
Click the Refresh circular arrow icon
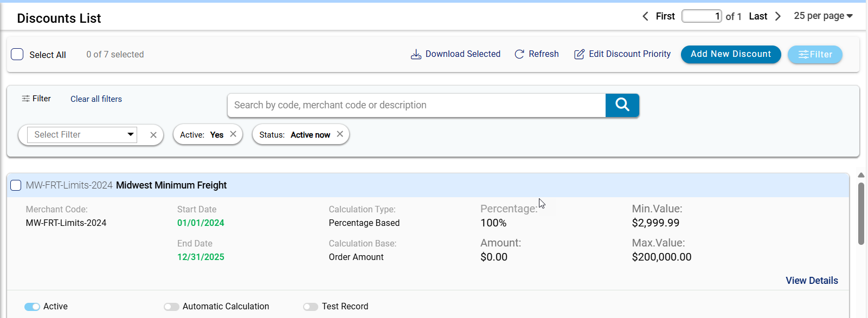tap(519, 55)
